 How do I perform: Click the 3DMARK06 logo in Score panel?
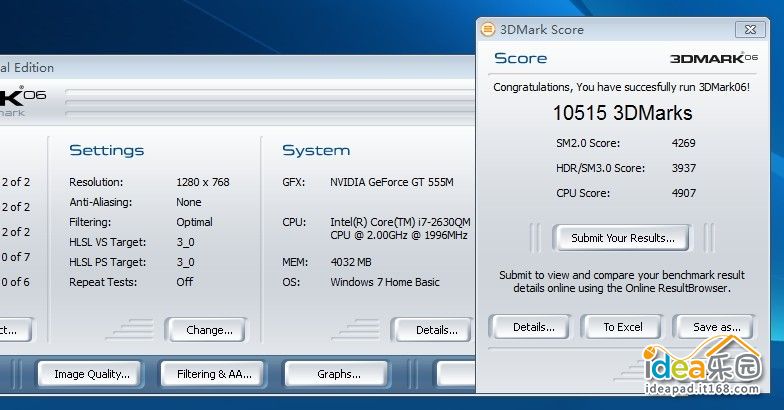714,58
